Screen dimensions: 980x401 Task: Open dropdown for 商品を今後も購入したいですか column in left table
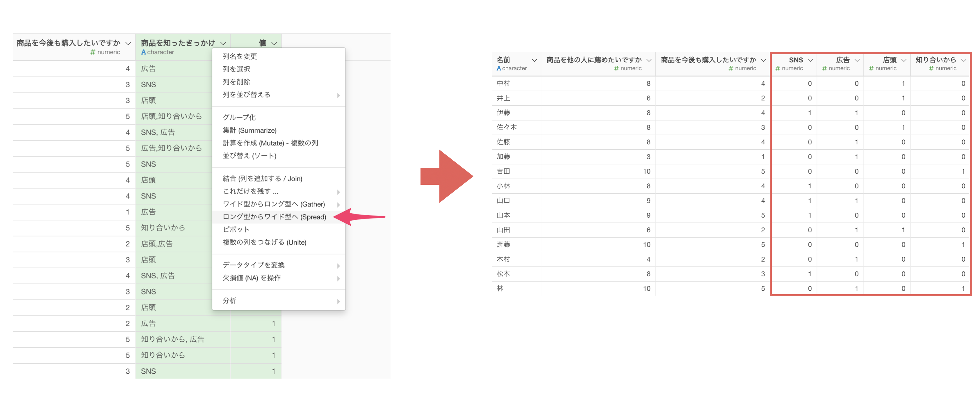128,43
